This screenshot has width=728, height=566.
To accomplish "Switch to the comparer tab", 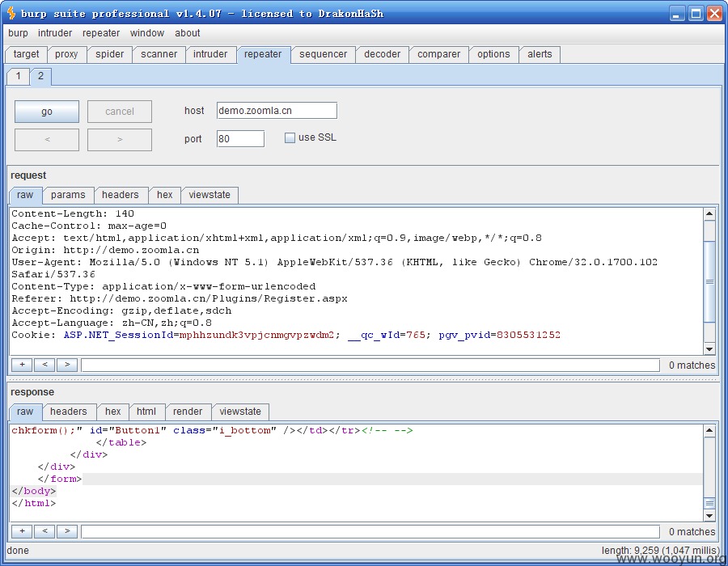I will point(438,54).
